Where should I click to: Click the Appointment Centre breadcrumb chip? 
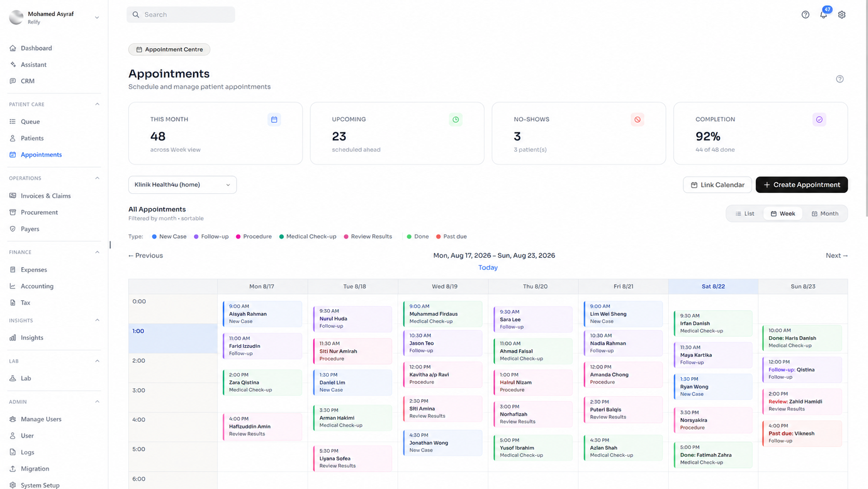click(169, 49)
